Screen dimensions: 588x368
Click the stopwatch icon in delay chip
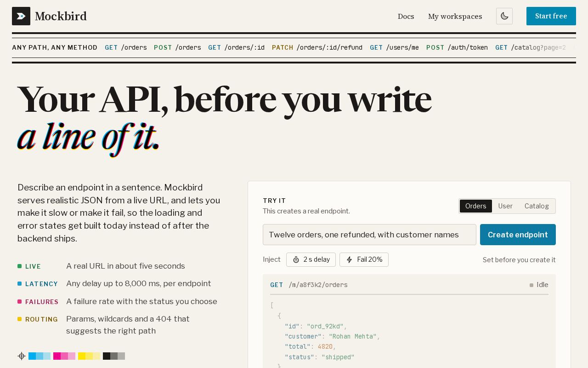[296, 259]
